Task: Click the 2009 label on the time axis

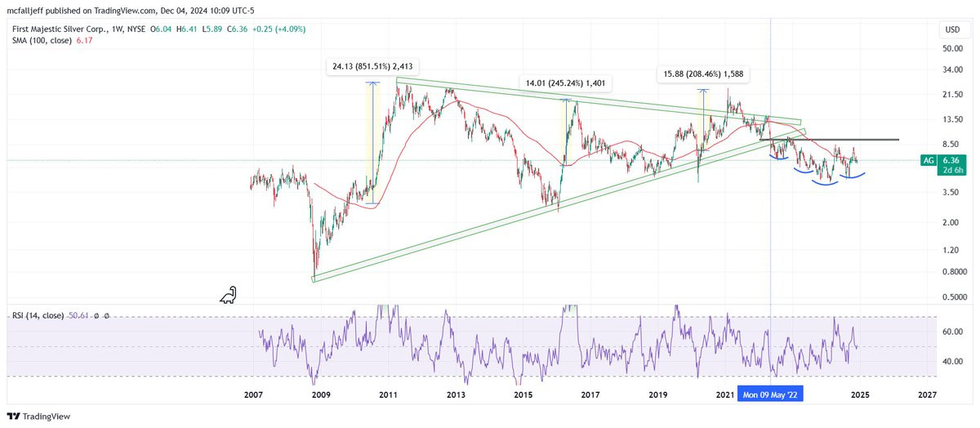Action: [x=321, y=395]
